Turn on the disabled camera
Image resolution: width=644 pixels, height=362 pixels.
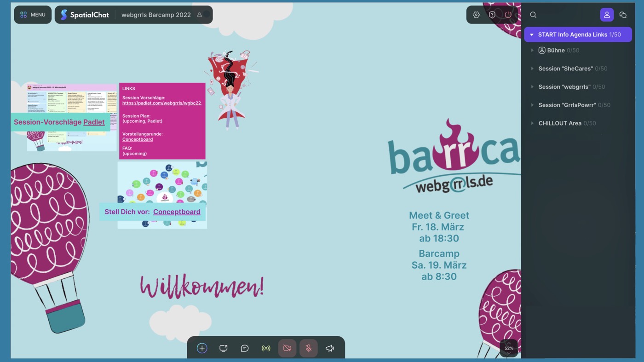287,348
